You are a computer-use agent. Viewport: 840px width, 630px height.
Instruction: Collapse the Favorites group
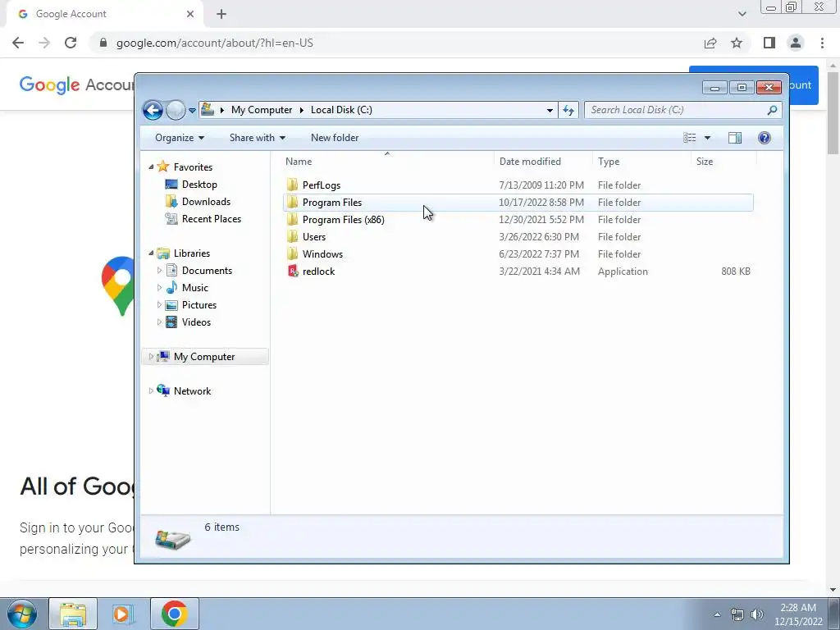[x=151, y=167]
